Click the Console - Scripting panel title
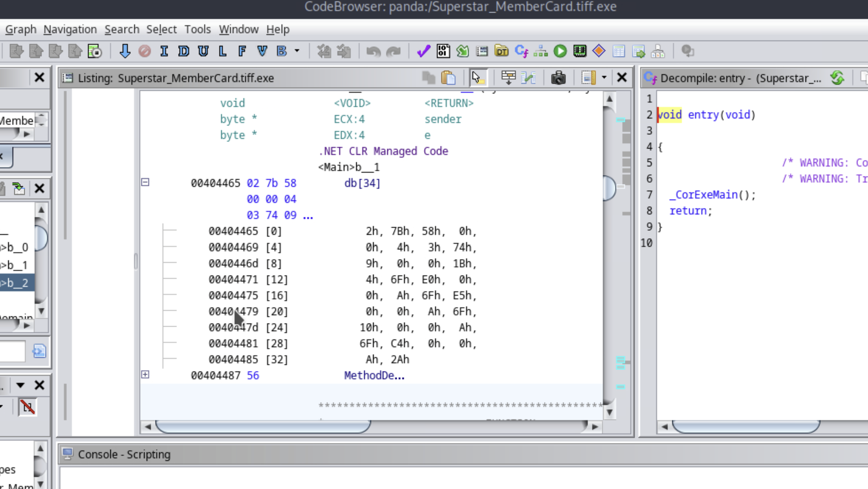 point(124,454)
